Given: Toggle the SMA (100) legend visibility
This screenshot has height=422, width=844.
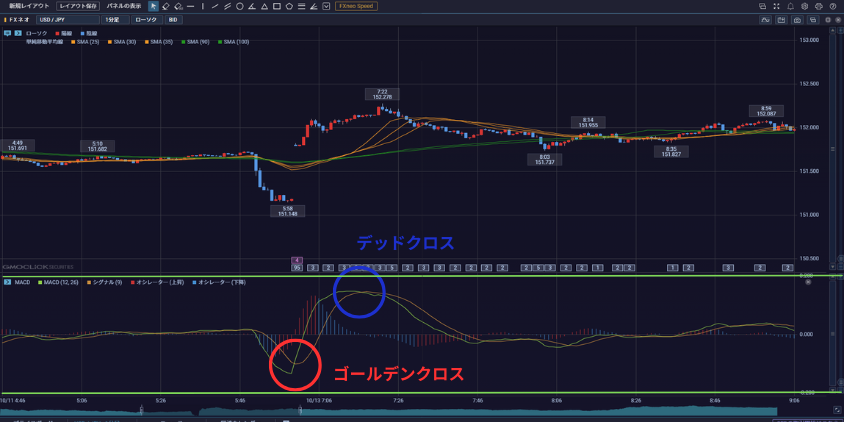Looking at the screenshot, I should point(233,42).
